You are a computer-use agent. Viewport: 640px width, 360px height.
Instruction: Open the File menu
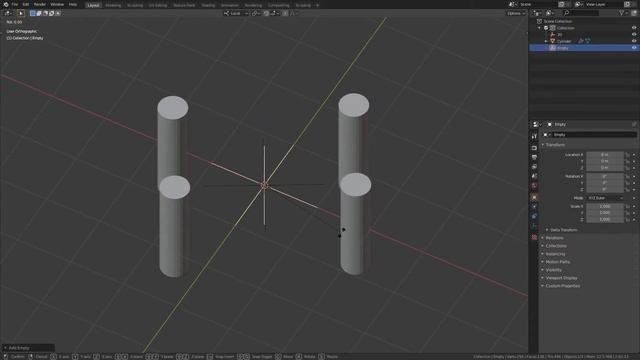click(15, 4)
